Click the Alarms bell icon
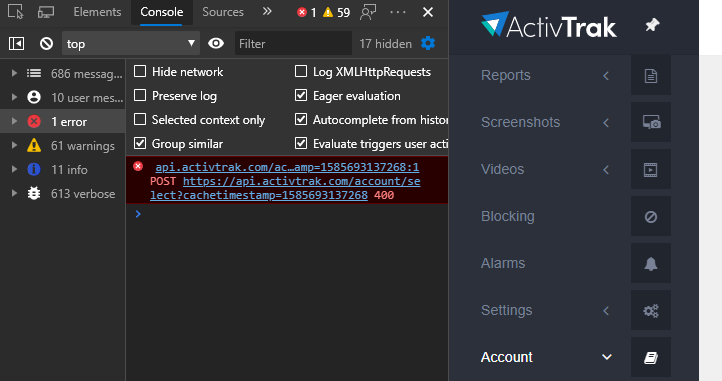 (x=651, y=264)
